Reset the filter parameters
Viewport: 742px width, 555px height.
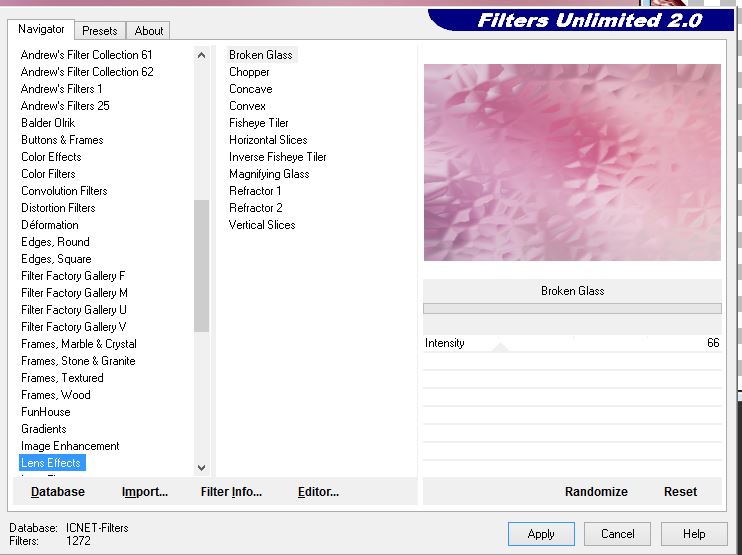[x=680, y=492]
